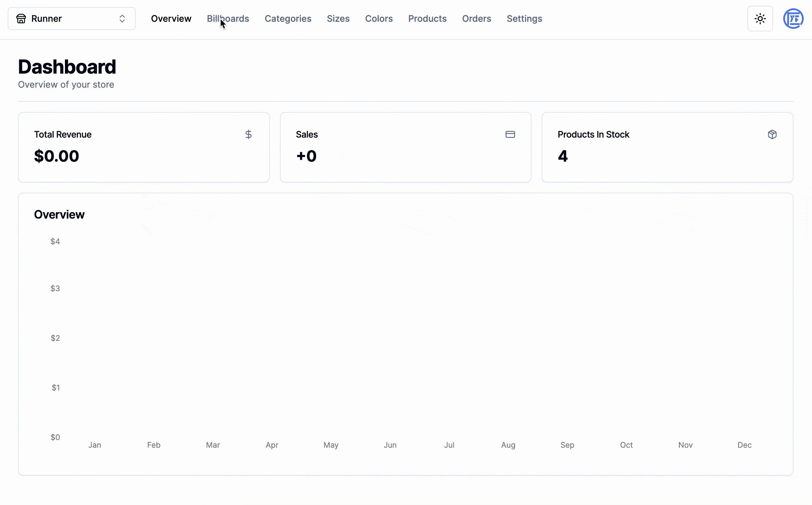The width and height of the screenshot is (812, 505).
Task: Open the Sizes section
Action: pyautogui.click(x=338, y=19)
